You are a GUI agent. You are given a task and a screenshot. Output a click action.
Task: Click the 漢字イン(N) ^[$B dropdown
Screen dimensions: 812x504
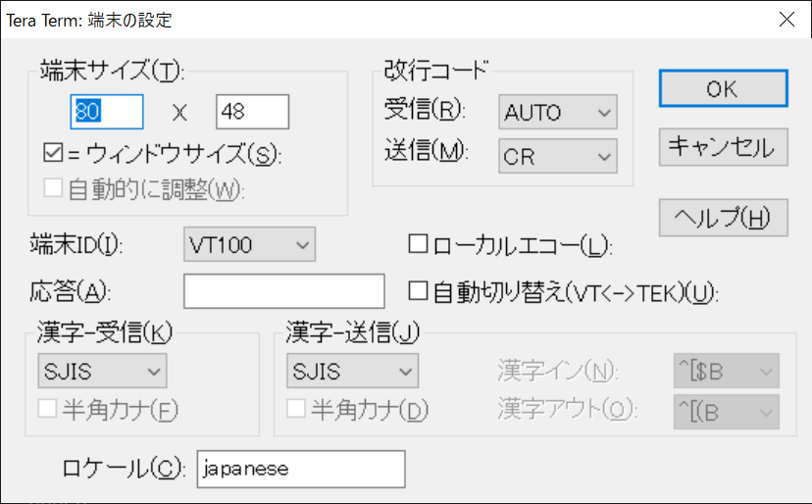[x=727, y=371]
